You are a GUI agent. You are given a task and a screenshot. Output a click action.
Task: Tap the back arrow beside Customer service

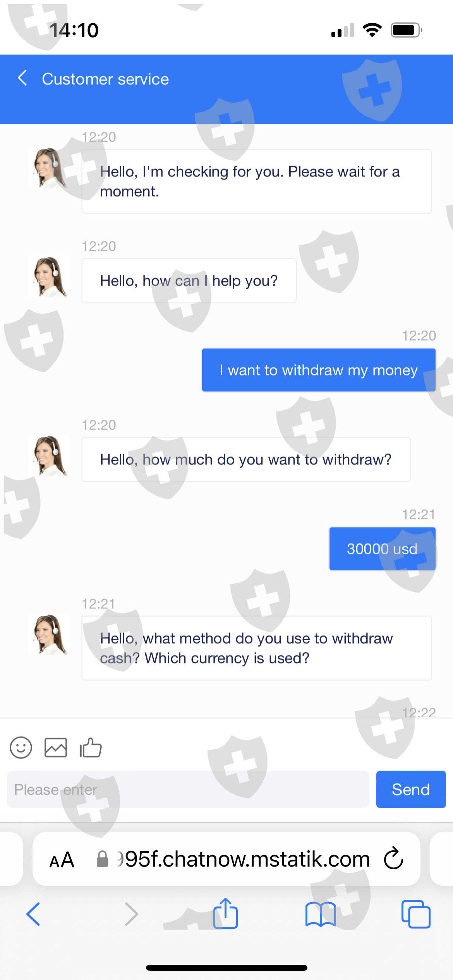pos(23,78)
